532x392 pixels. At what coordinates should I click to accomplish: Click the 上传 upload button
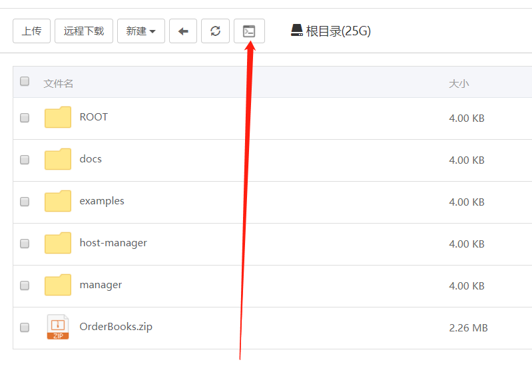[31, 31]
